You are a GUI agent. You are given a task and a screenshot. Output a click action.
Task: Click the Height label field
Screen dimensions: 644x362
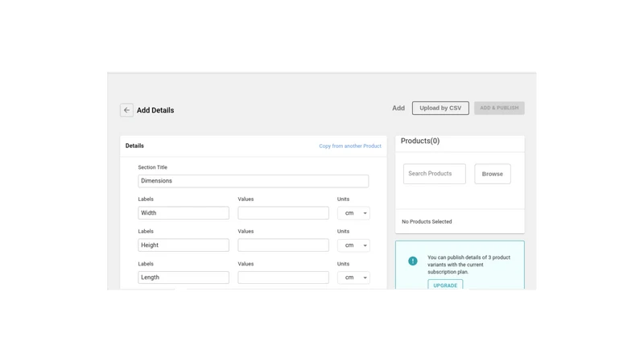click(184, 245)
